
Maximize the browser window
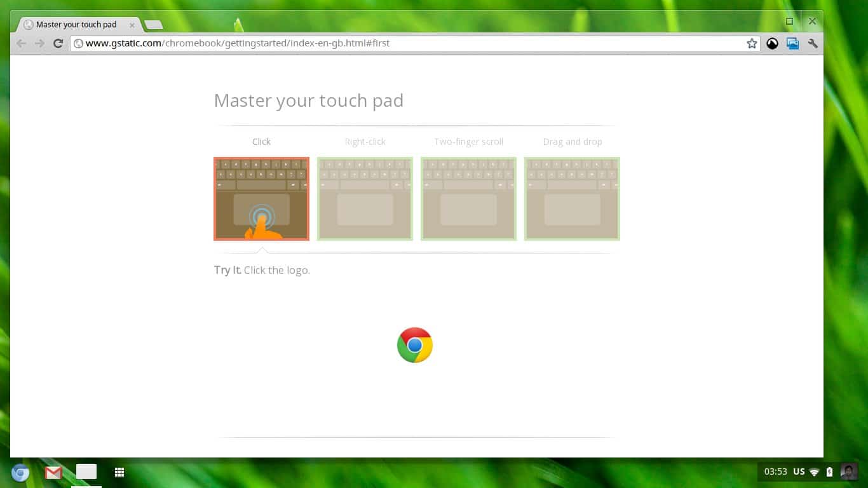[x=790, y=21]
